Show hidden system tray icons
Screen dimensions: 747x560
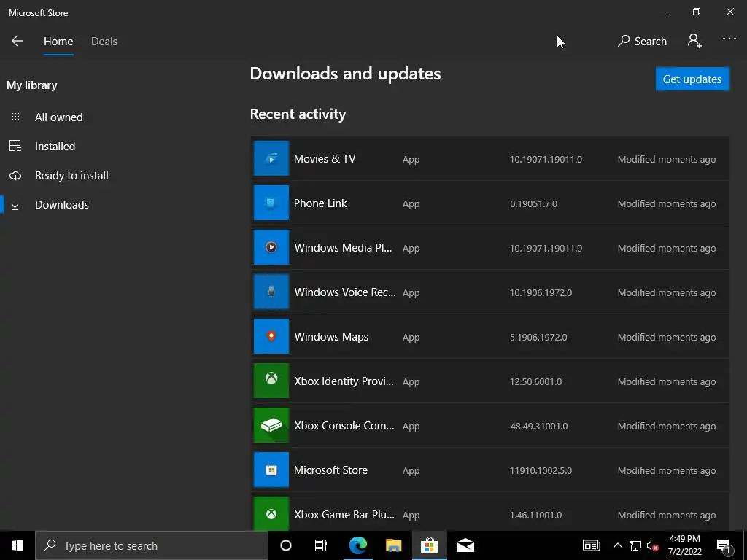click(617, 545)
